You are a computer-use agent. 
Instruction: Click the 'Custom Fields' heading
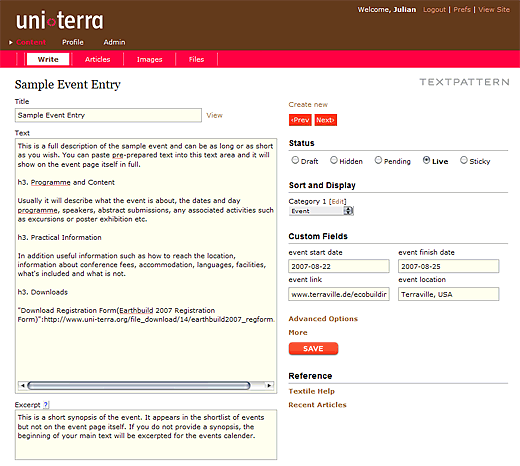[x=318, y=236]
